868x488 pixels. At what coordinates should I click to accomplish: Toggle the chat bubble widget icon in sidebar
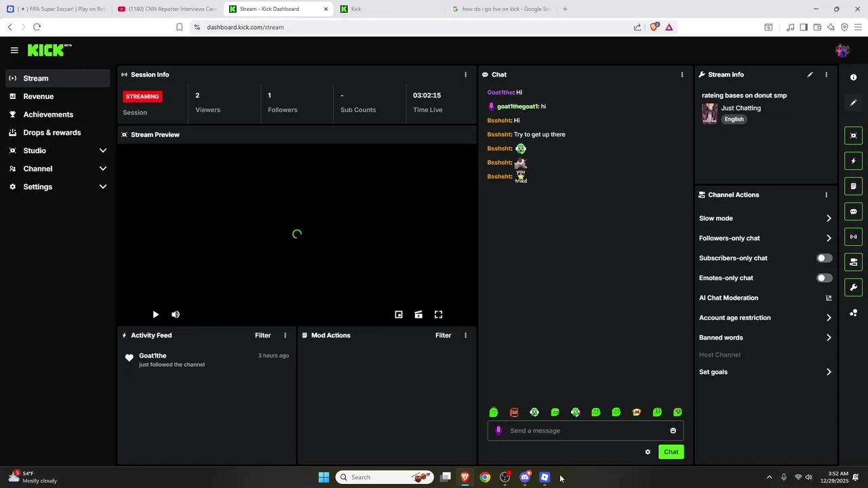pyautogui.click(x=853, y=211)
